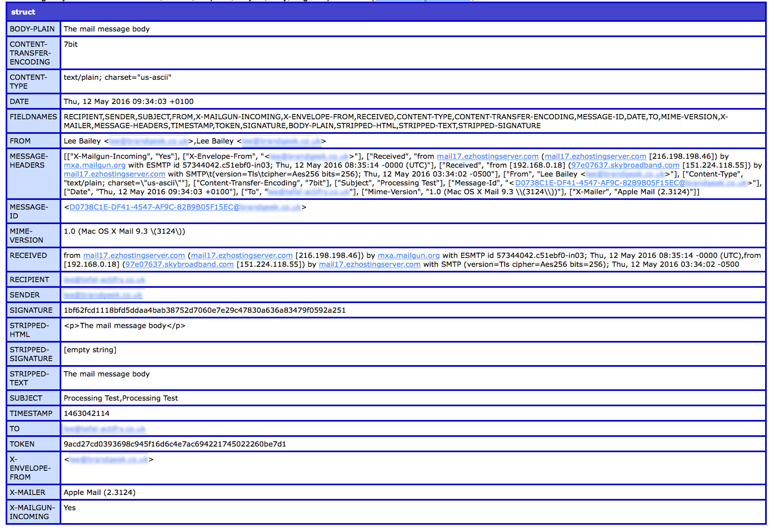
Task: Click the blurred email link in RECIPIENT row
Action: point(104,280)
